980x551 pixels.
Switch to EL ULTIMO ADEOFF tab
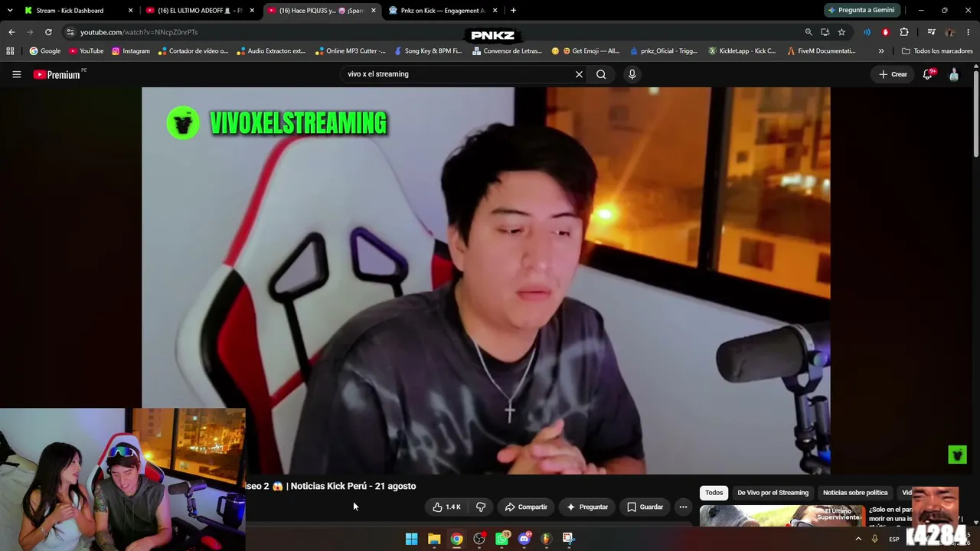[x=199, y=11]
